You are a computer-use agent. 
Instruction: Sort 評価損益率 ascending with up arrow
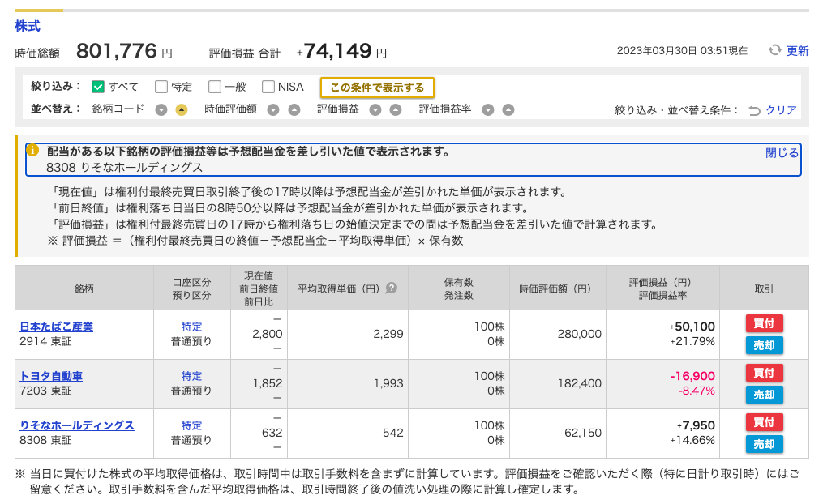coord(508,109)
